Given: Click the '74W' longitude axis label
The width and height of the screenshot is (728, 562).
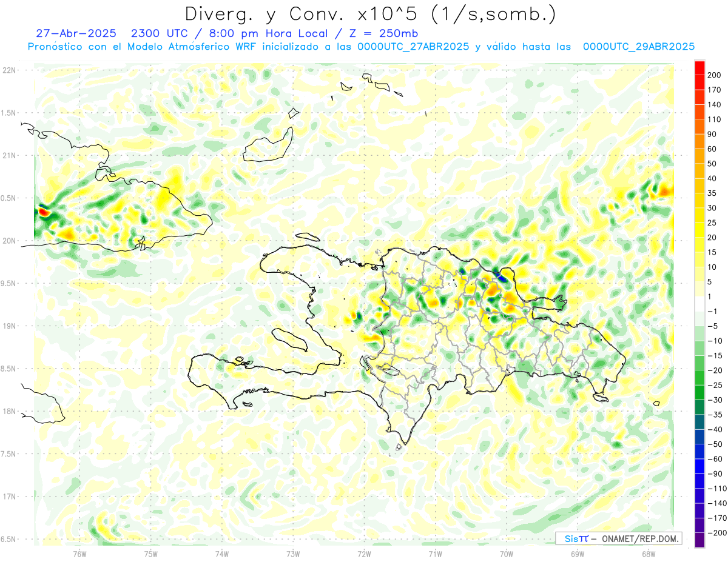Looking at the screenshot, I should [x=222, y=553].
